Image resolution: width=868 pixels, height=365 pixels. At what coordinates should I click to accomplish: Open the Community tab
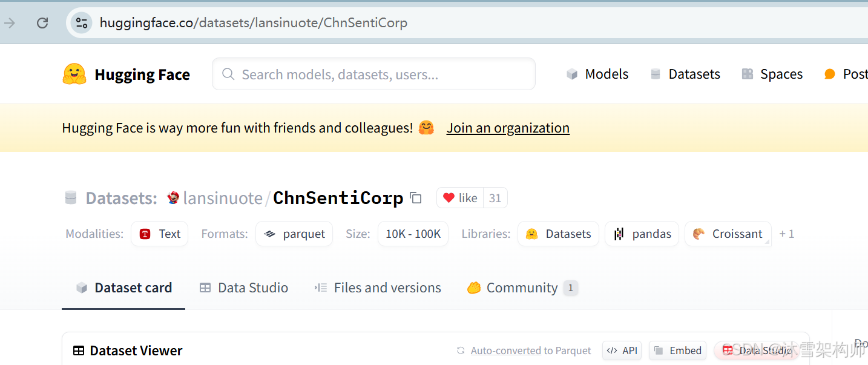pos(522,288)
